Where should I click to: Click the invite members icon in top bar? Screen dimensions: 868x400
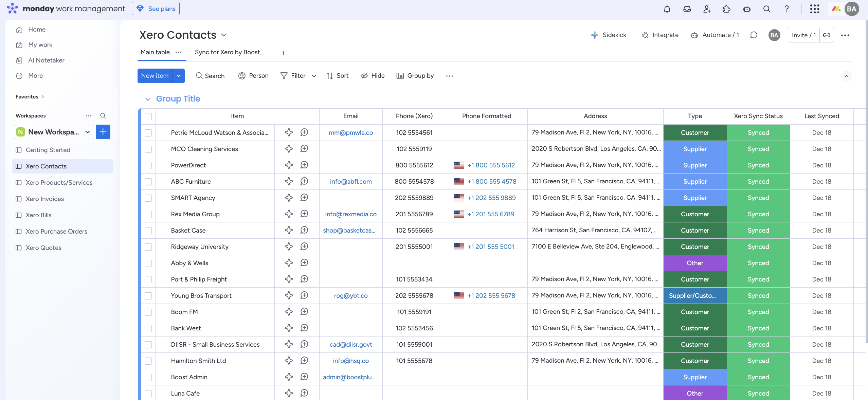[x=707, y=9]
